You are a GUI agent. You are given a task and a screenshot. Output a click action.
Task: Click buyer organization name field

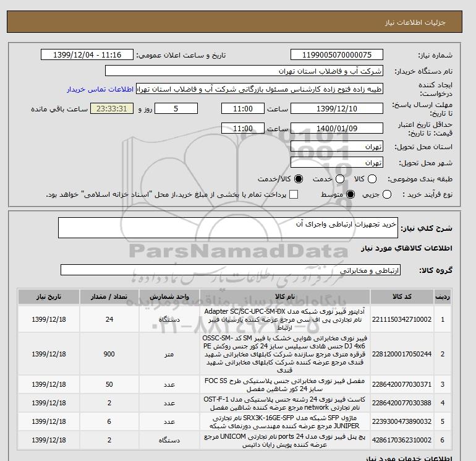pos(244,71)
